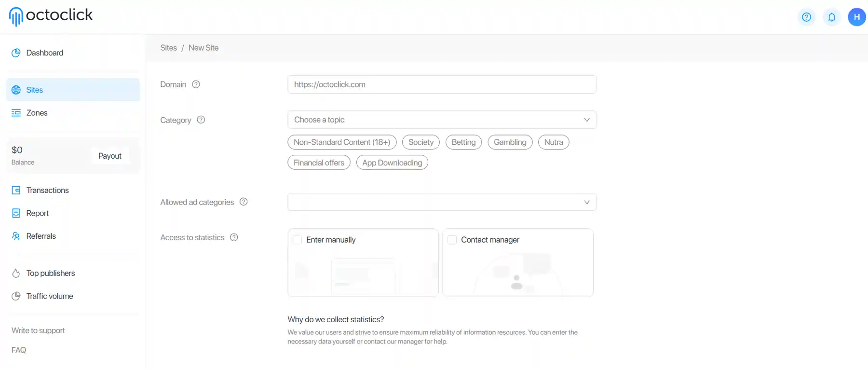Click the Top publishers flame icon

(x=16, y=273)
